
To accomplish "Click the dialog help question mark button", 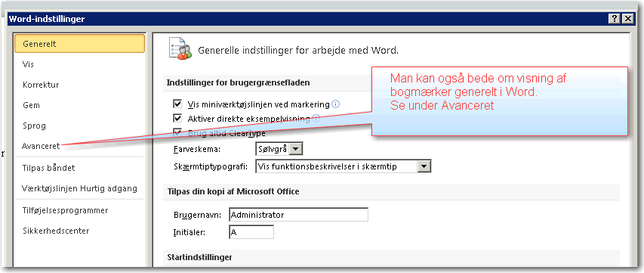I will click(615, 18).
